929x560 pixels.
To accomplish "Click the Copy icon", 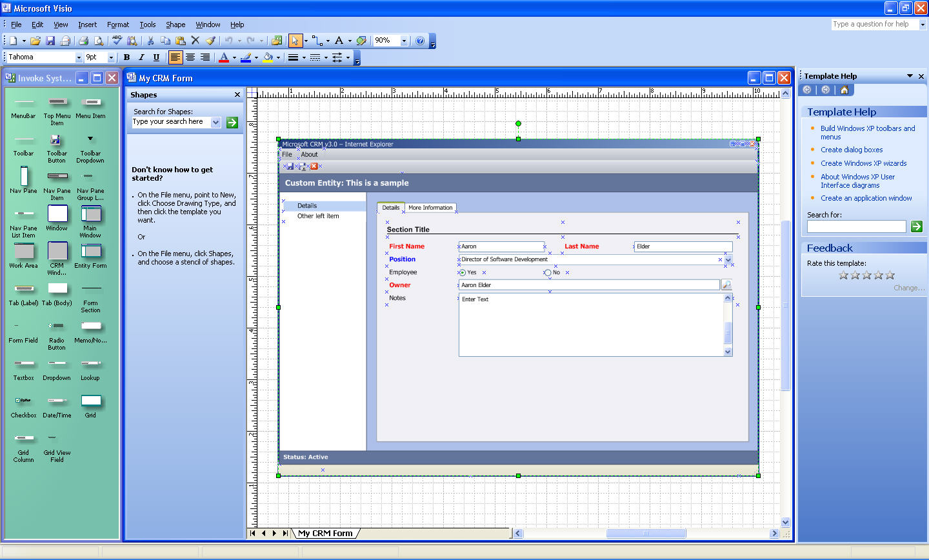I will point(165,41).
